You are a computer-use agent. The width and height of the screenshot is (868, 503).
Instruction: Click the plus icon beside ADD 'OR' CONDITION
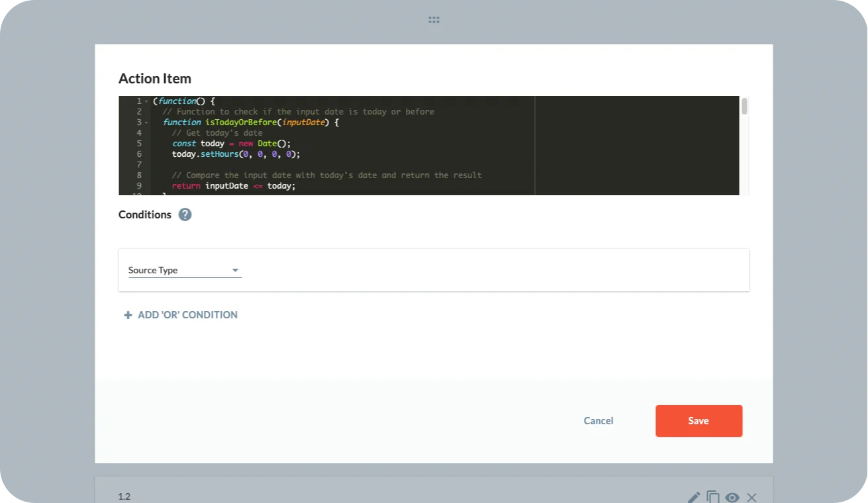tap(128, 315)
